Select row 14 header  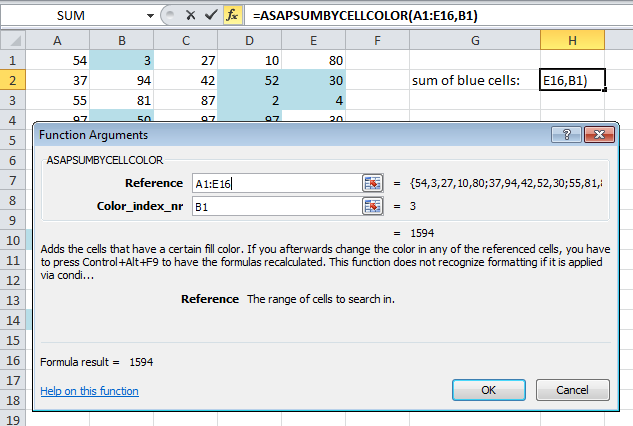(x=13, y=320)
